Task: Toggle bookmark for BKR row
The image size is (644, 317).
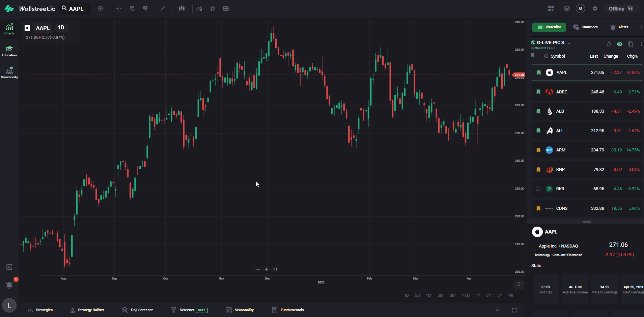Action: tap(538, 189)
